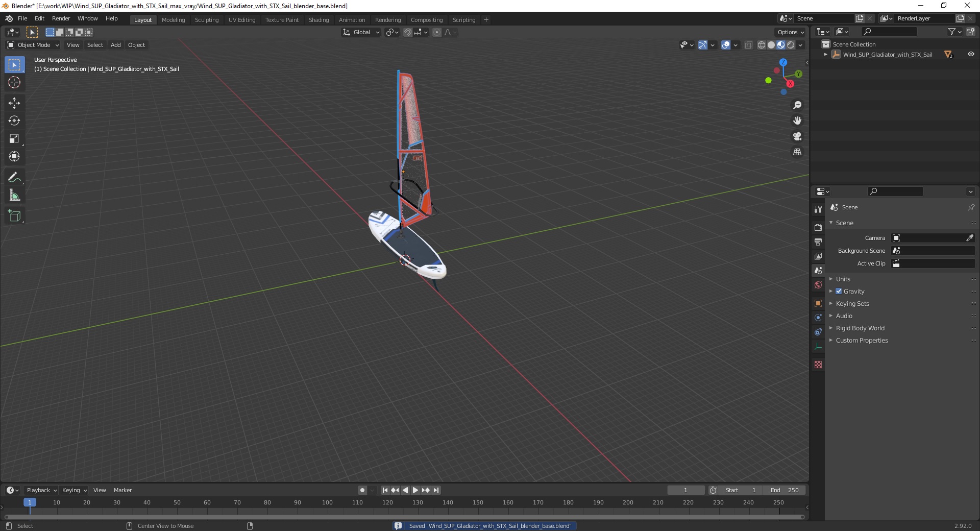Image resolution: width=980 pixels, height=531 pixels.
Task: Click the Start frame field
Action: [x=741, y=490]
